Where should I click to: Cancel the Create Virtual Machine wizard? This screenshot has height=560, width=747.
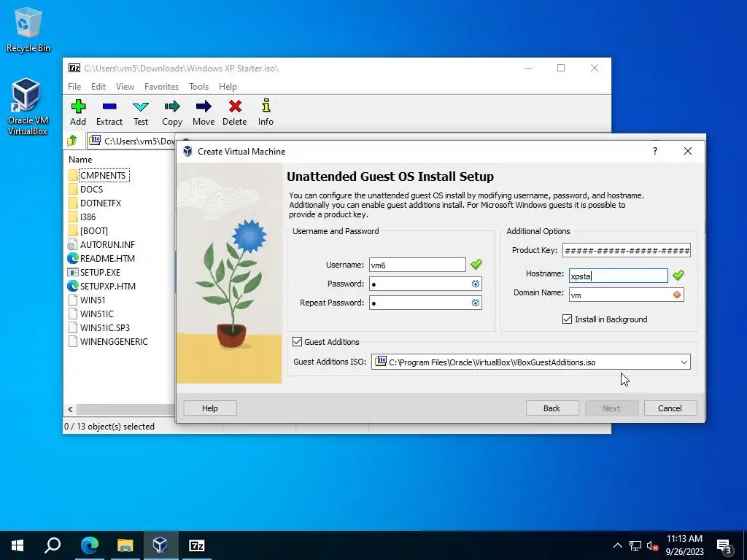point(670,408)
